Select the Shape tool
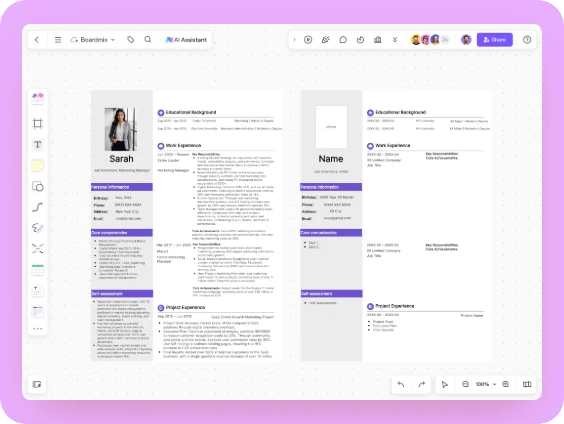Image resolution: width=564 pixels, height=424 pixels. [37, 186]
